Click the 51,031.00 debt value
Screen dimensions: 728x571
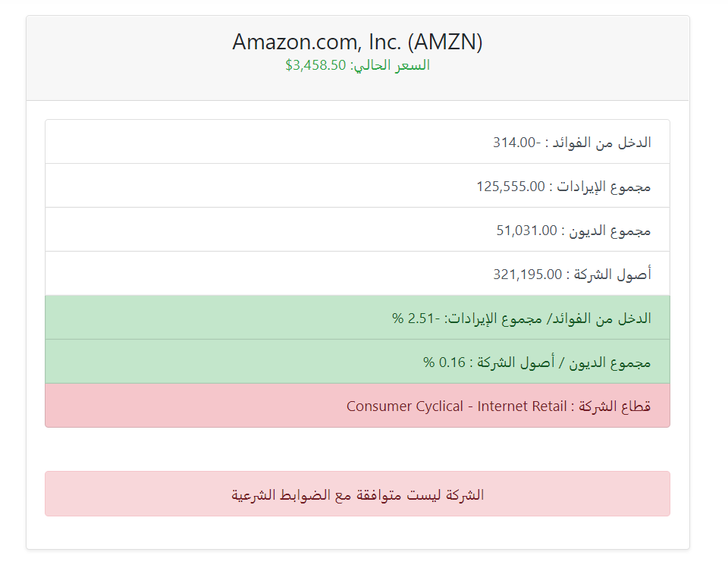[x=526, y=231]
